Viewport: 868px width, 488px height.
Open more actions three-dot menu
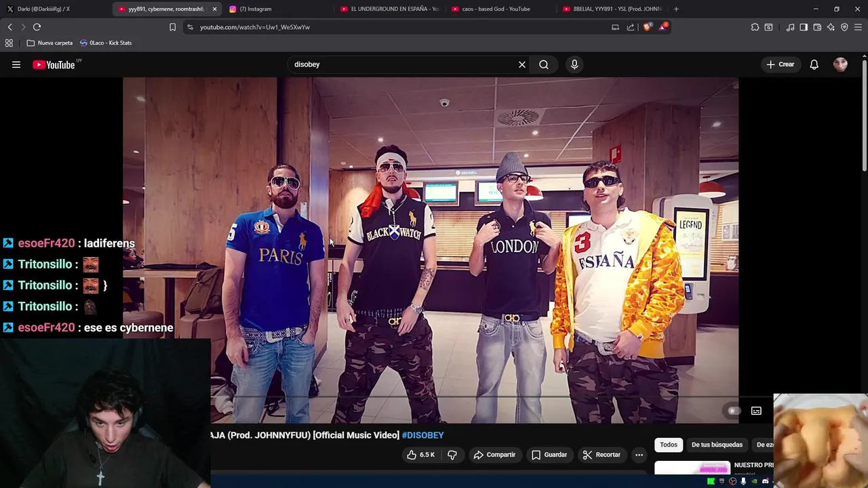(639, 455)
